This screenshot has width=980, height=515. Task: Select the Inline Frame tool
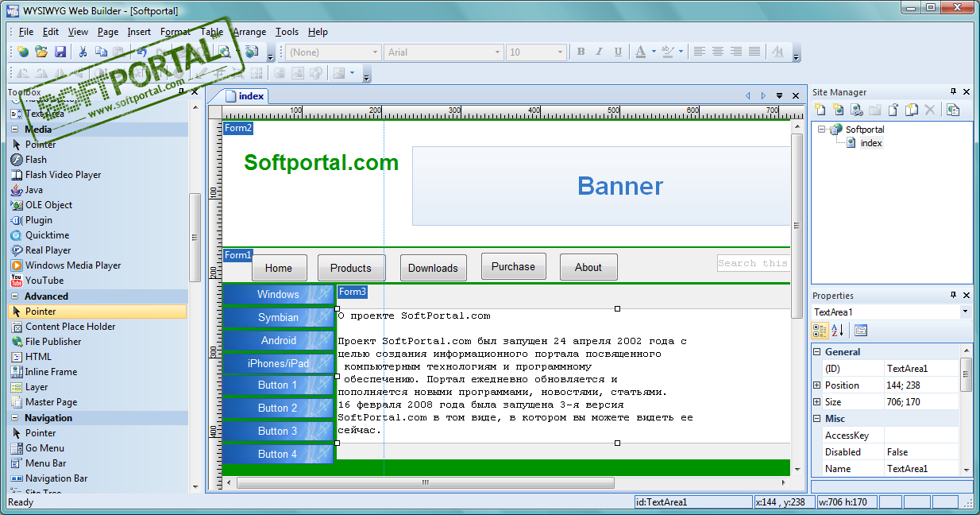coord(51,372)
